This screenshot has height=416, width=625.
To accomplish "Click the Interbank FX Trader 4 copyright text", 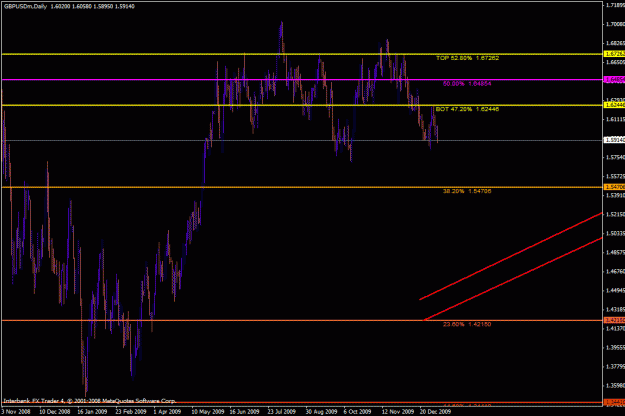I will (x=89, y=401).
